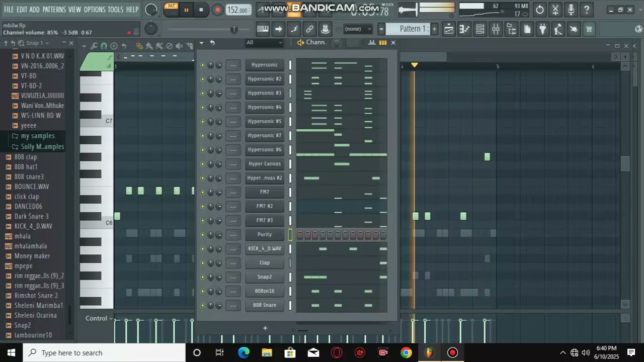This screenshot has width=644, height=362.
Task: Toggle step/piano roll view icon in Channel Rack
Action: pos(383,43)
